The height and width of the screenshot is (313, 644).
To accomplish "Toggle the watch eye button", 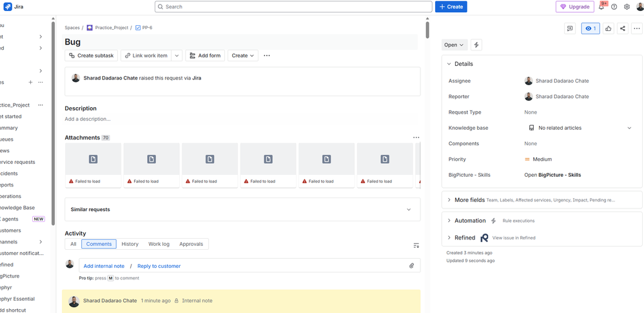I will point(590,28).
